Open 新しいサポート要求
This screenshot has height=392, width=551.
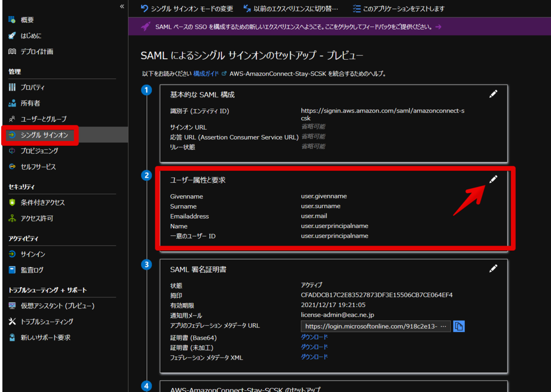tap(45, 338)
